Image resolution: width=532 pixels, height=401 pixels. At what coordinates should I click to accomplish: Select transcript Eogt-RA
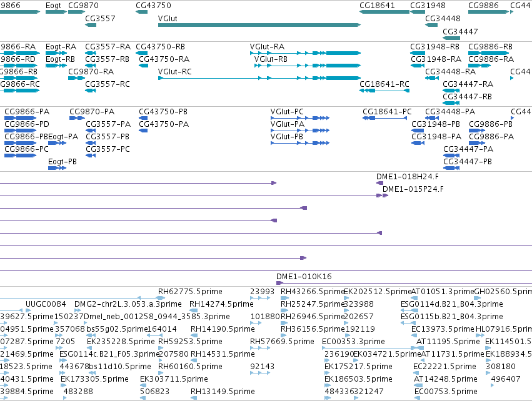(x=56, y=53)
